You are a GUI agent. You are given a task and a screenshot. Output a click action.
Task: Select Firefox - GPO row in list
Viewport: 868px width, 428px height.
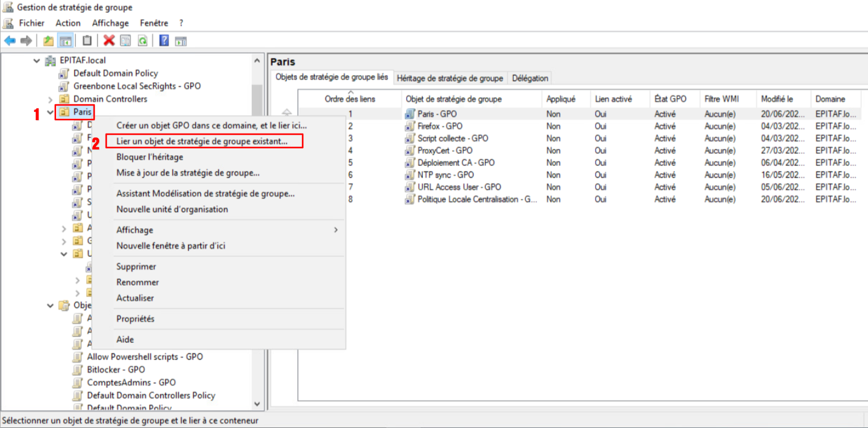pos(439,126)
